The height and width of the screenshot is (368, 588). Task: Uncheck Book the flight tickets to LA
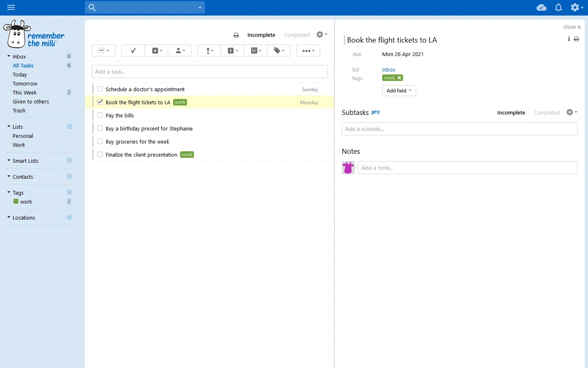pyautogui.click(x=100, y=102)
